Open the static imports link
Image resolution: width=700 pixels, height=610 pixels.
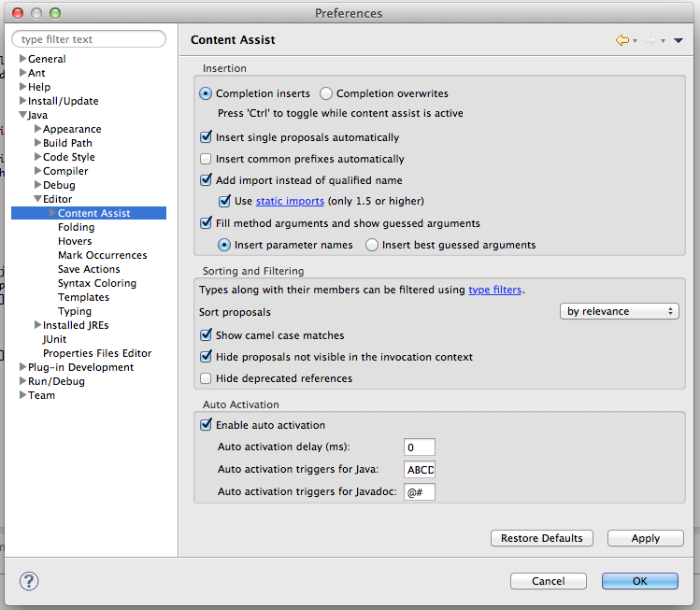290,201
